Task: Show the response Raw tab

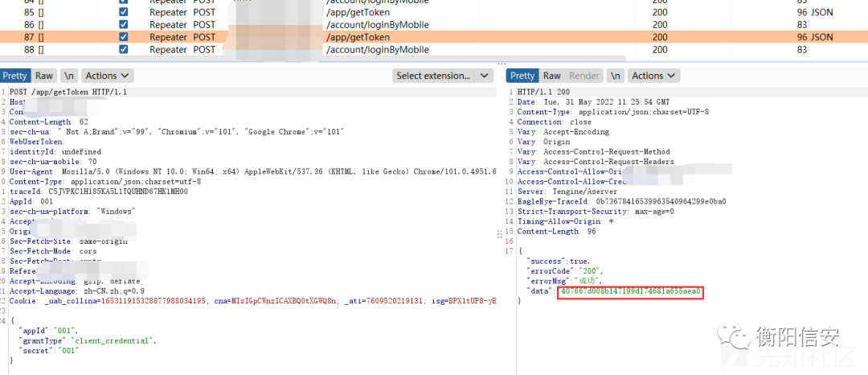Action: (x=552, y=76)
